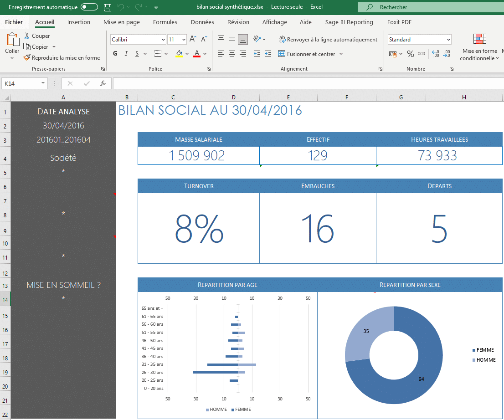The height and width of the screenshot is (420, 504).
Task: Toggle Enregistrement automatique switch
Action: [89, 7]
